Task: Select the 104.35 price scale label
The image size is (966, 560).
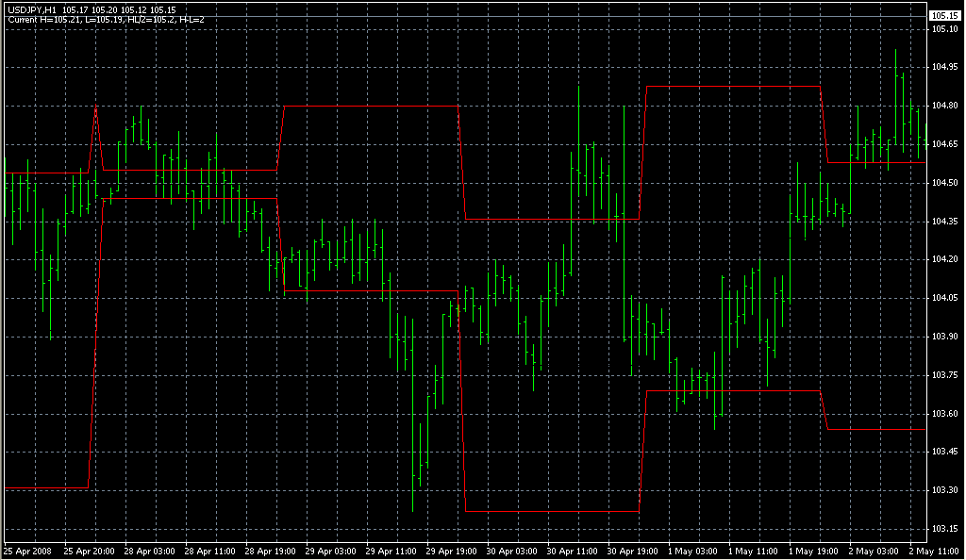Action: pyautogui.click(x=945, y=221)
